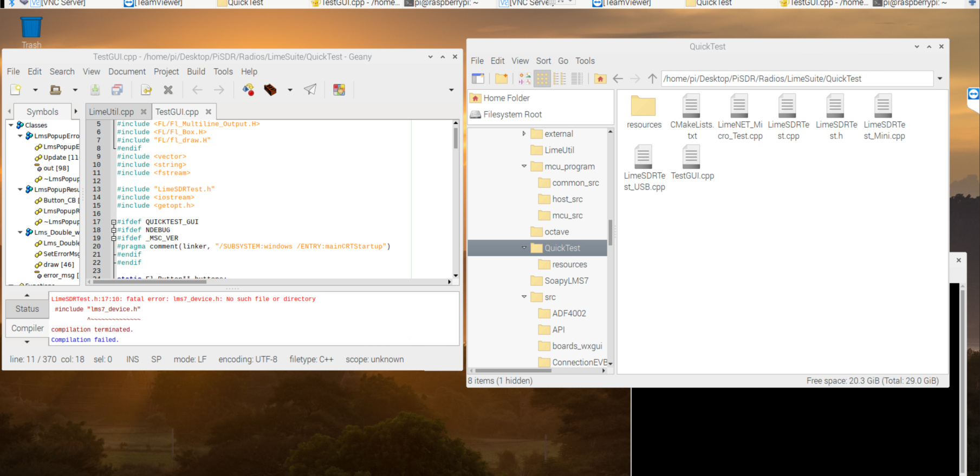Viewport: 980px width, 476px height.
Task: Click the file manager Forward arrow
Action: (x=635, y=79)
